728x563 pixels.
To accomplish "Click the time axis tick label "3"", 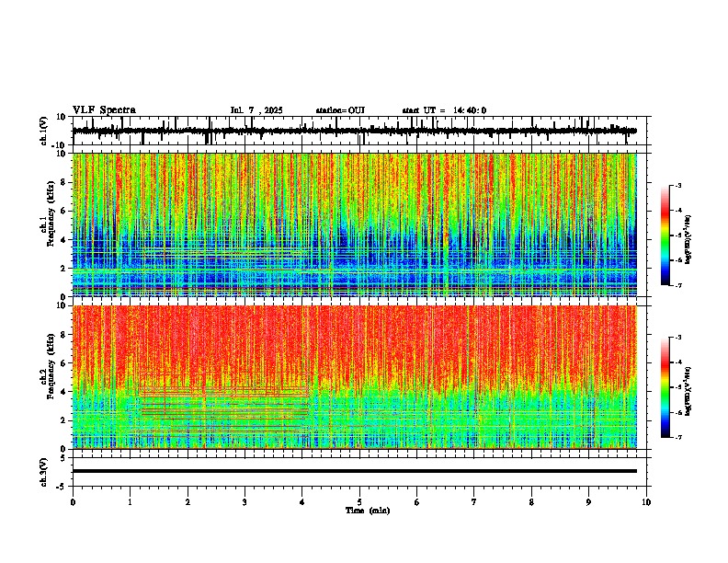I will coord(245,502).
